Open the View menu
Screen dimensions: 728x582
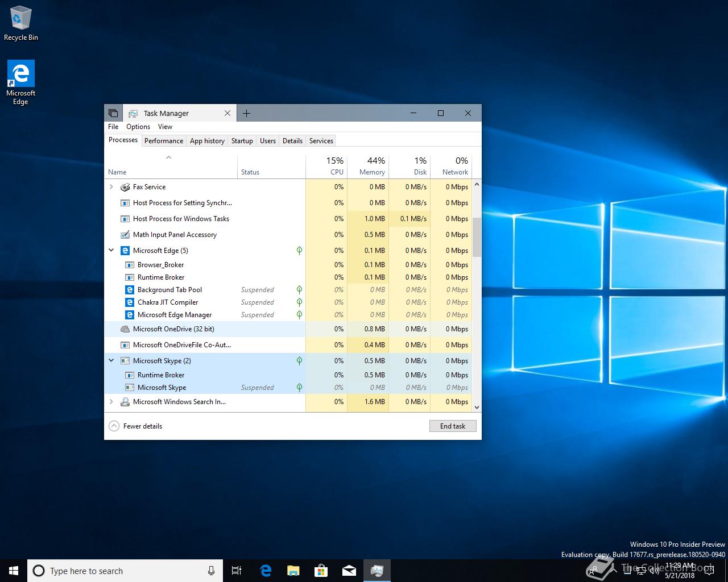click(165, 127)
